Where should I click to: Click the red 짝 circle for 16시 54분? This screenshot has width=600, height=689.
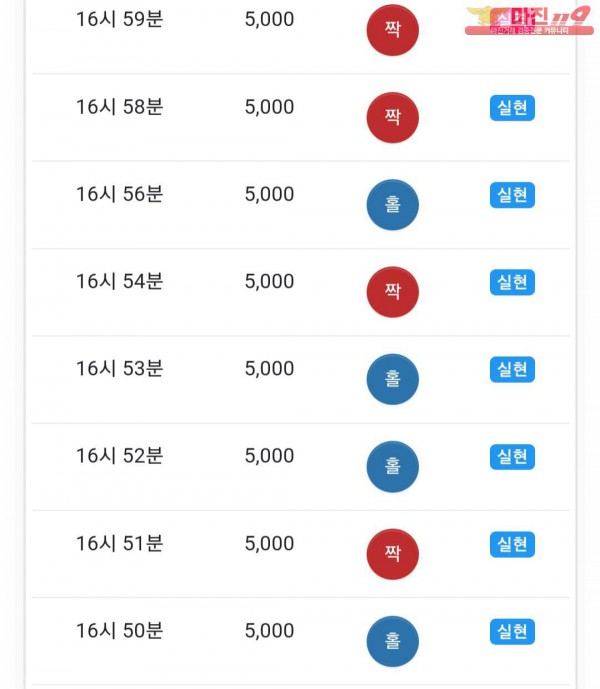[x=393, y=292]
